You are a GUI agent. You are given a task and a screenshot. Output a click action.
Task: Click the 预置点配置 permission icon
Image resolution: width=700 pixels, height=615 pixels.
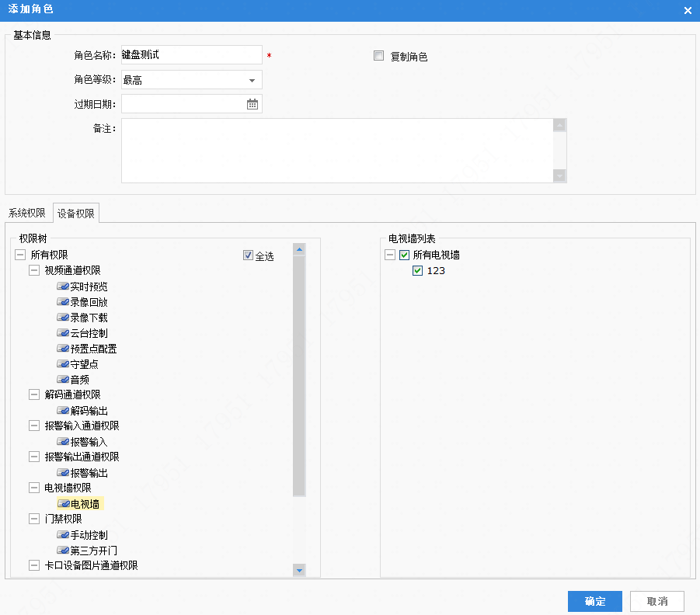pos(63,348)
